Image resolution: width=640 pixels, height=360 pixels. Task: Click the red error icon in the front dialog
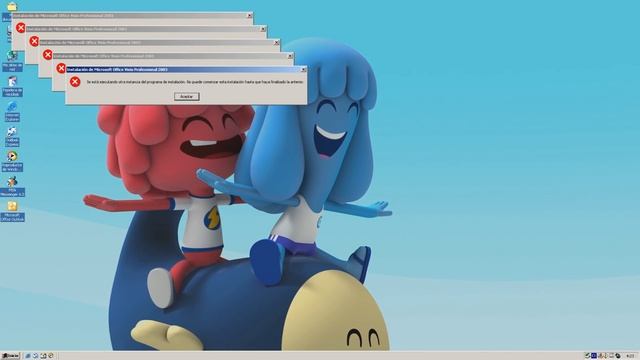[x=75, y=82]
